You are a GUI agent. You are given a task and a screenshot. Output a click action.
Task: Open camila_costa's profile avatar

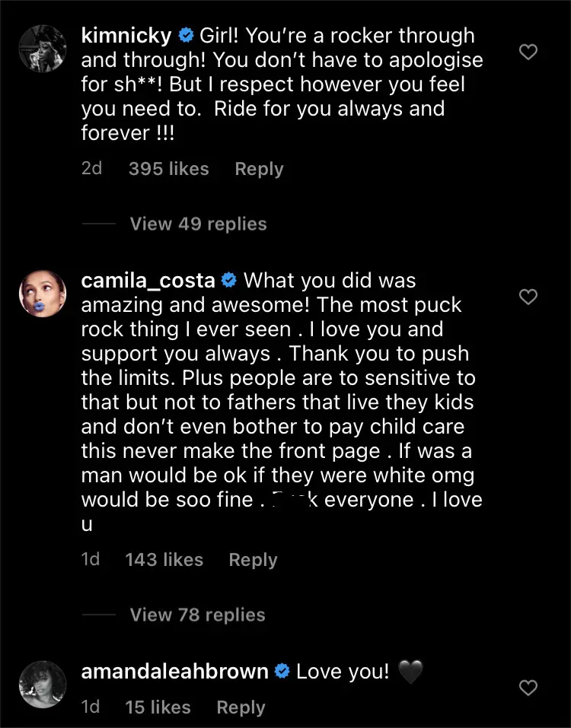click(x=42, y=294)
